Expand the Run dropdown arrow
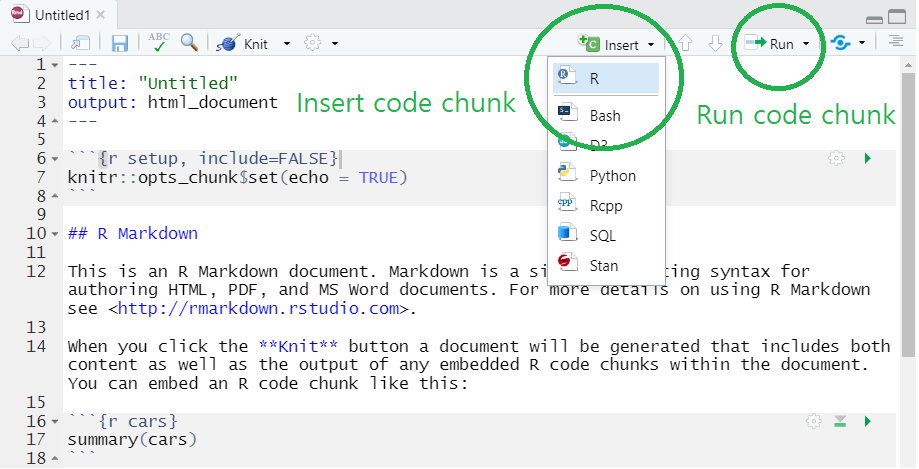The image size is (919, 469). click(x=806, y=44)
